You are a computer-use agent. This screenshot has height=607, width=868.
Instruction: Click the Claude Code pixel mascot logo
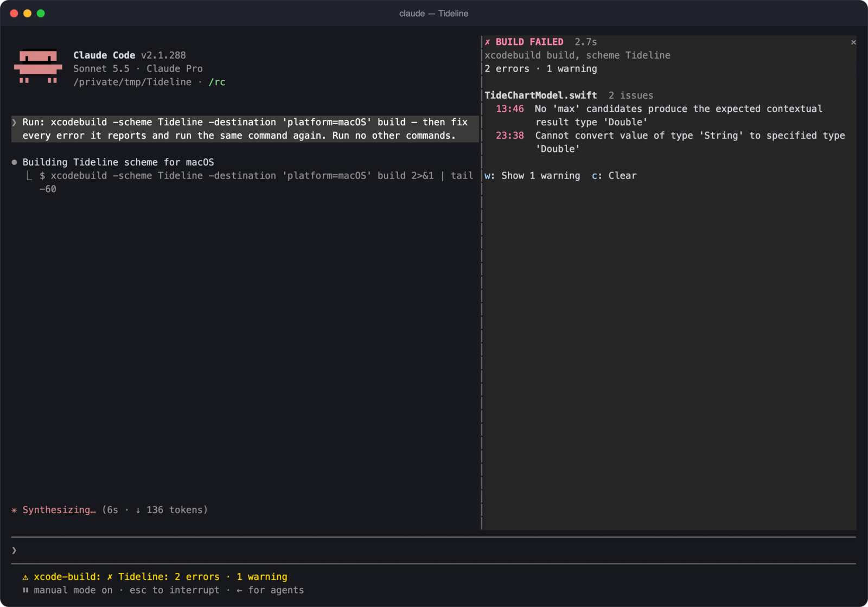pyautogui.click(x=38, y=67)
